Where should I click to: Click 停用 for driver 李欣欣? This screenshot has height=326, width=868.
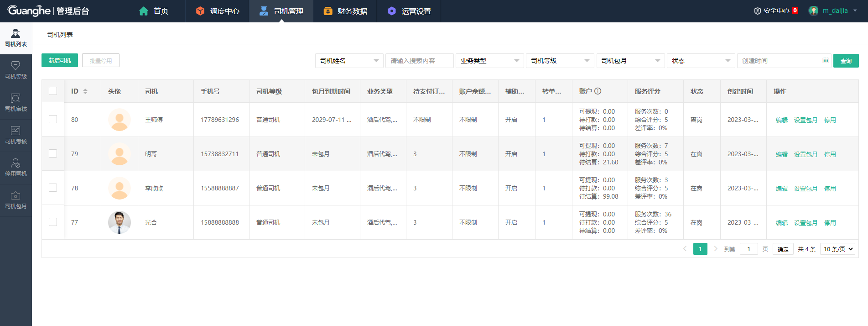point(830,189)
